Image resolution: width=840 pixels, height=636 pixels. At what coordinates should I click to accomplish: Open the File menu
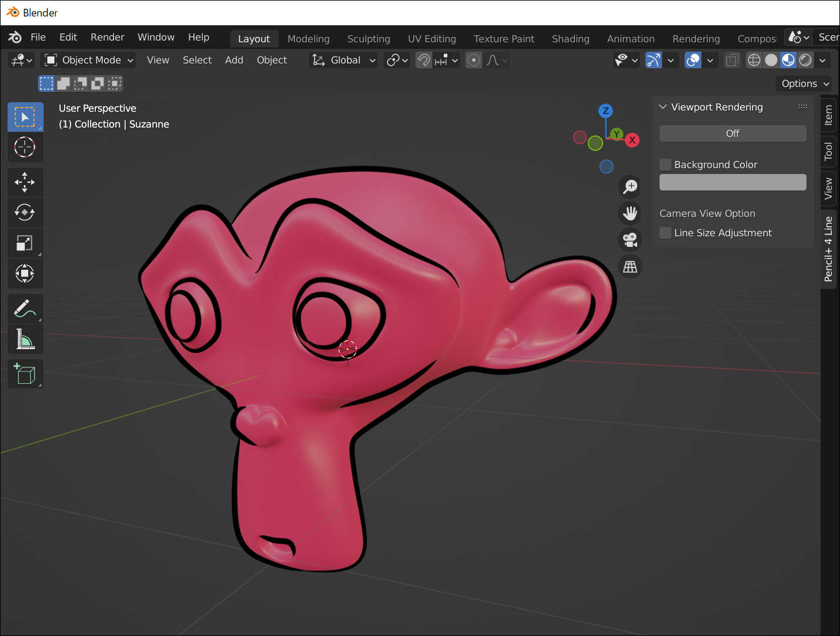(38, 37)
